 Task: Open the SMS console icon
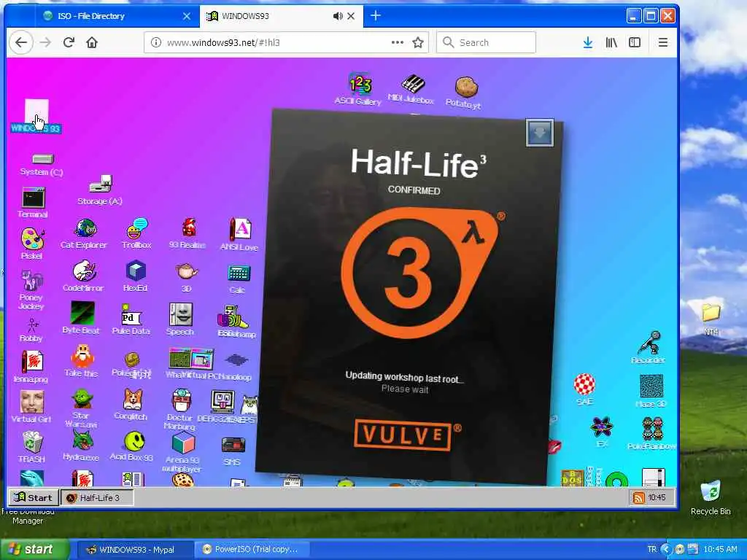click(233, 451)
